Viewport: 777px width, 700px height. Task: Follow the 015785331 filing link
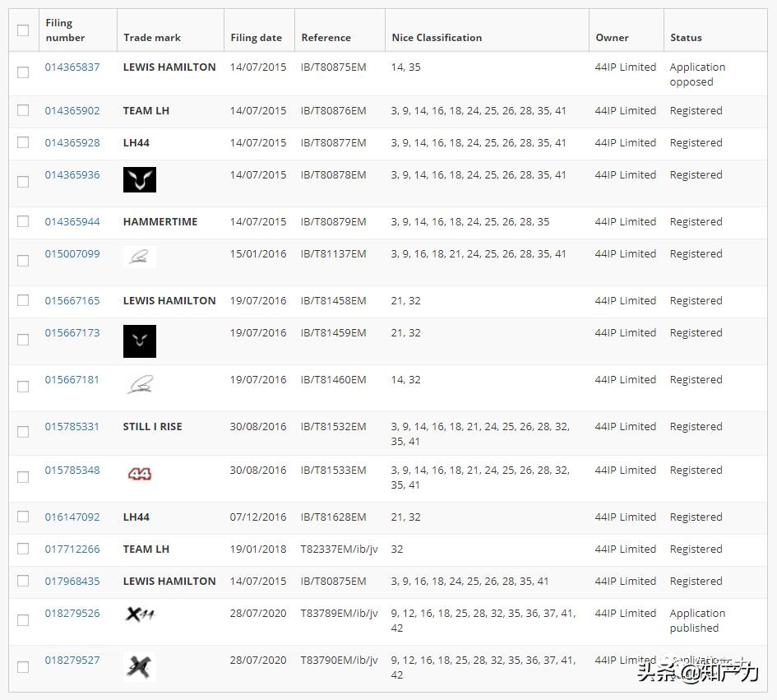[72, 426]
